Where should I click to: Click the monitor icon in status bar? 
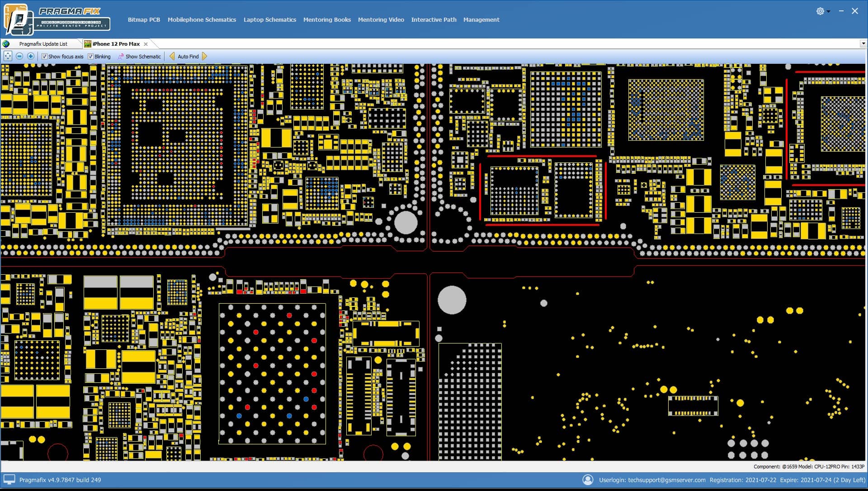pyautogui.click(x=9, y=480)
